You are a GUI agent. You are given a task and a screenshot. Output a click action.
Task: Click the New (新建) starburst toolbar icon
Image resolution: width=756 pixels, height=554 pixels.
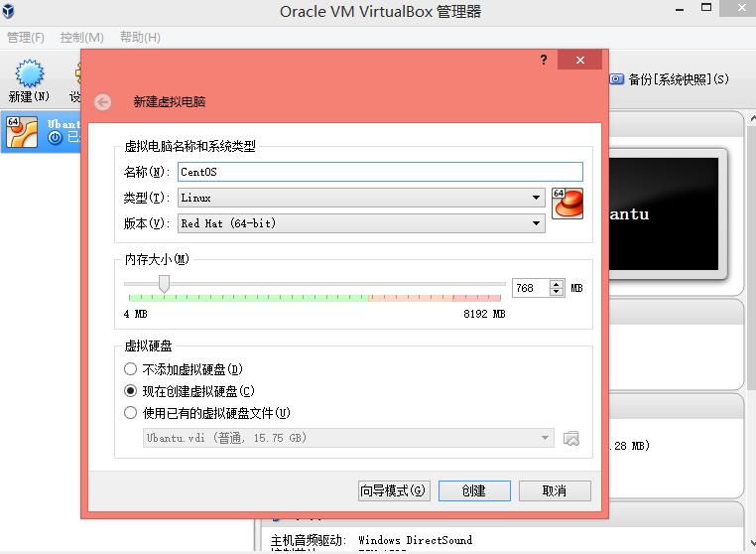click(x=30, y=73)
